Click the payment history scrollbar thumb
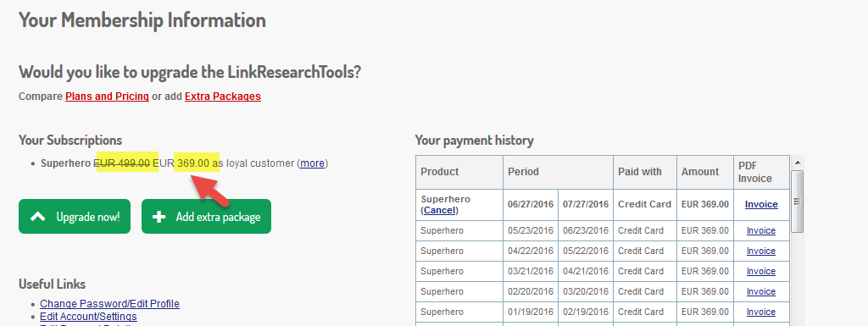The width and height of the screenshot is (868, 326). [797, 201]
